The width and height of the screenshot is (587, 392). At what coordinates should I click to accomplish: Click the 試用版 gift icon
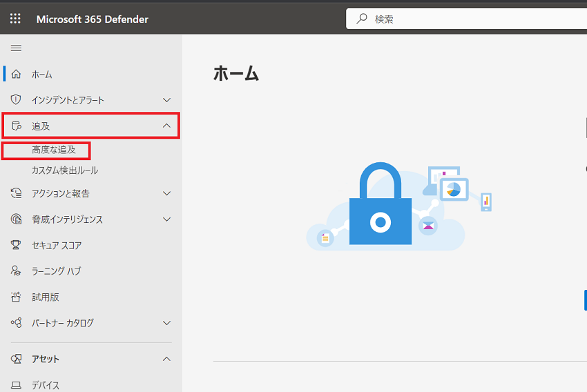pos(16,297)
